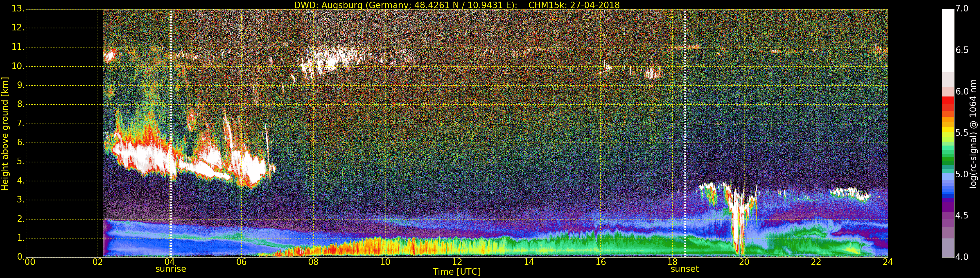This screenshot has height=278, width=980.
Task: Click the '11.' height tick label
Action: [x=18, y=47]
